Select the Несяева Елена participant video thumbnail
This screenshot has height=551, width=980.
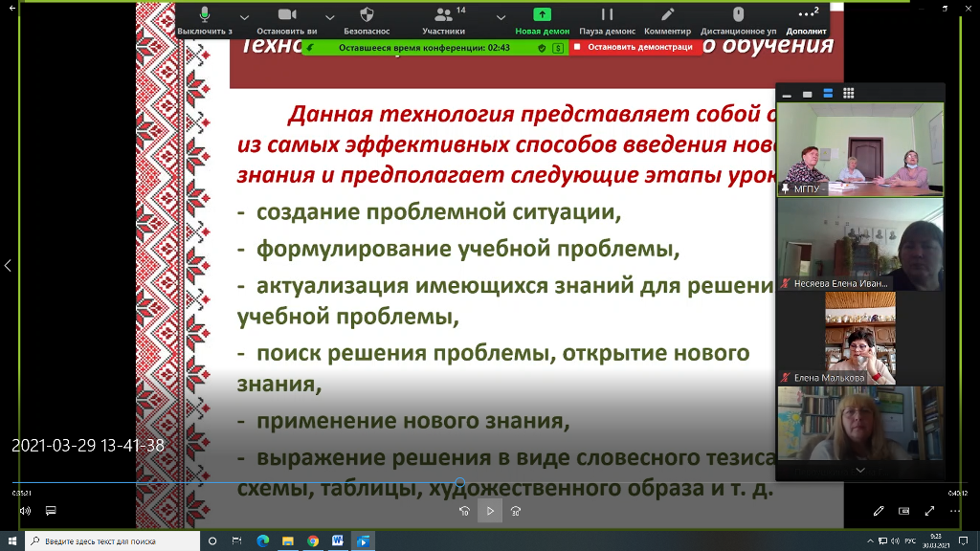tap(859, 244)
